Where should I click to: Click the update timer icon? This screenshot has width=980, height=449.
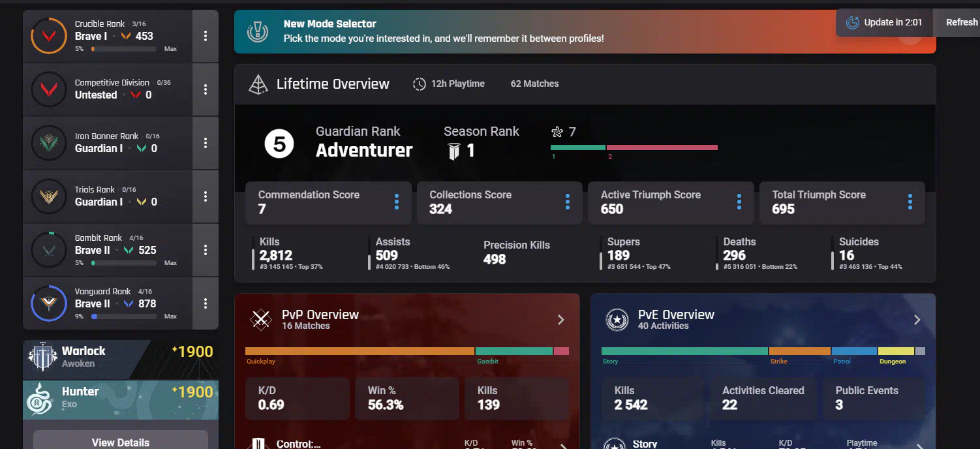pyautogui.click(x=852, y=23)
